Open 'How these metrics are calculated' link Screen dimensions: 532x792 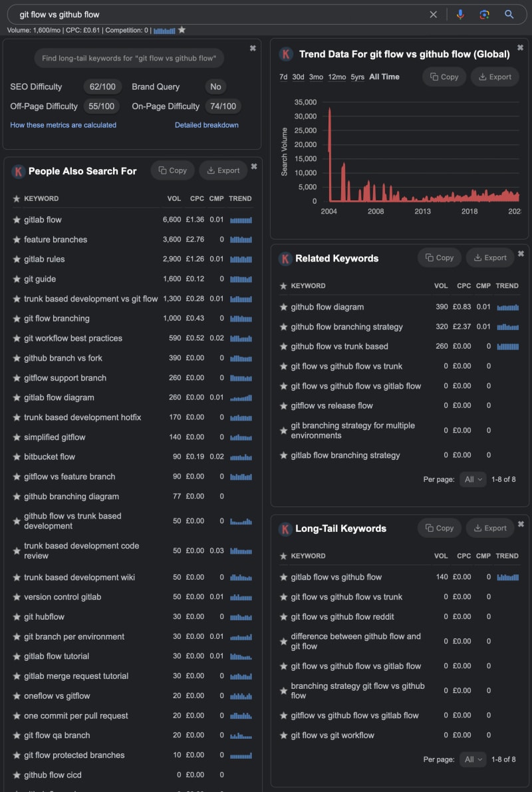pos(63,124)
